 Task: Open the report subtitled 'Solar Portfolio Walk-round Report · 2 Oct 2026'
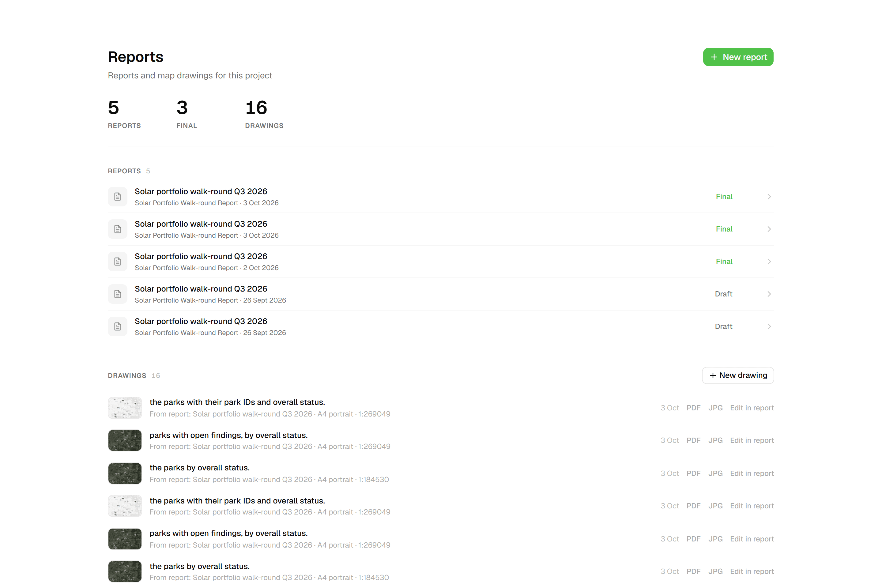click(441, 261)
